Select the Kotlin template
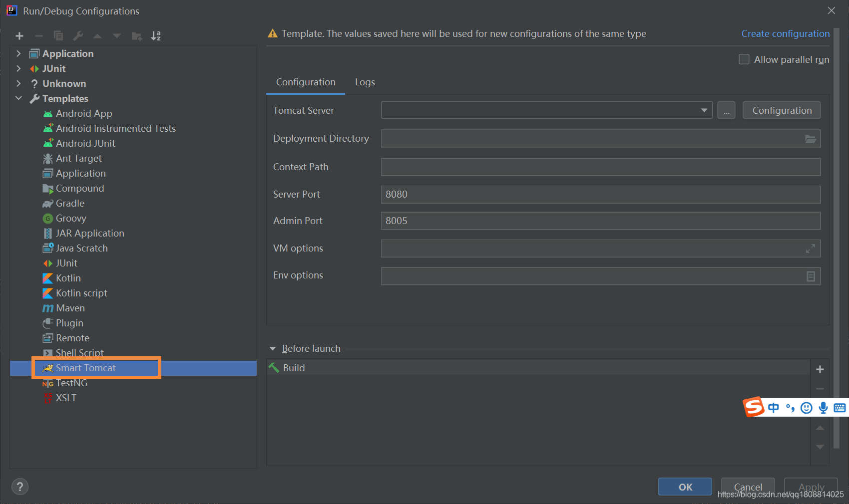Screen dimensions: 849x504 [x=68, y=278]
